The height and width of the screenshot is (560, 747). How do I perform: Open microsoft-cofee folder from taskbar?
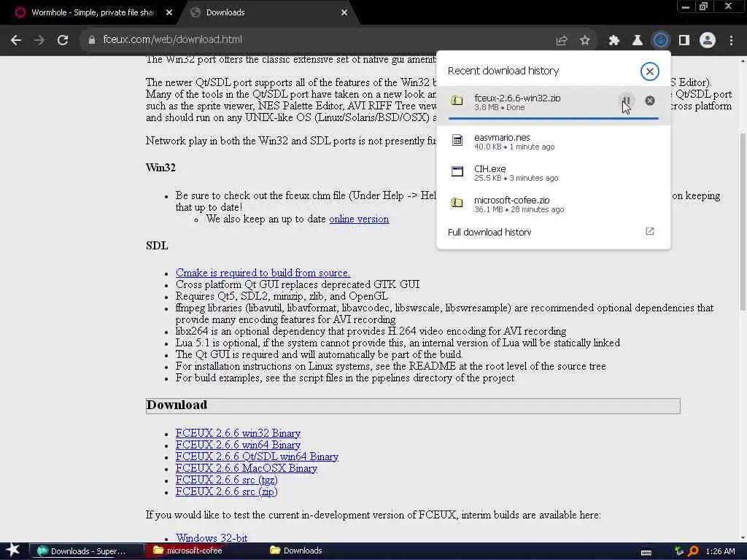click(203, 551)
